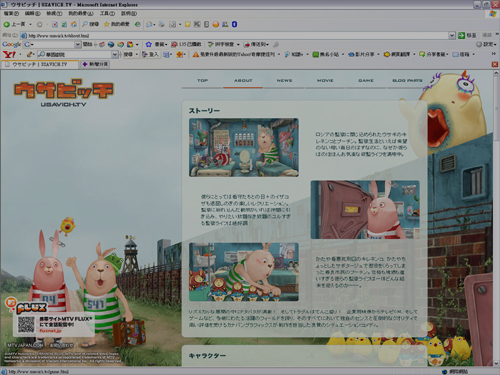Click the NEWS navigation link
The width and height of the screenshot is (500, 375).
284,81
